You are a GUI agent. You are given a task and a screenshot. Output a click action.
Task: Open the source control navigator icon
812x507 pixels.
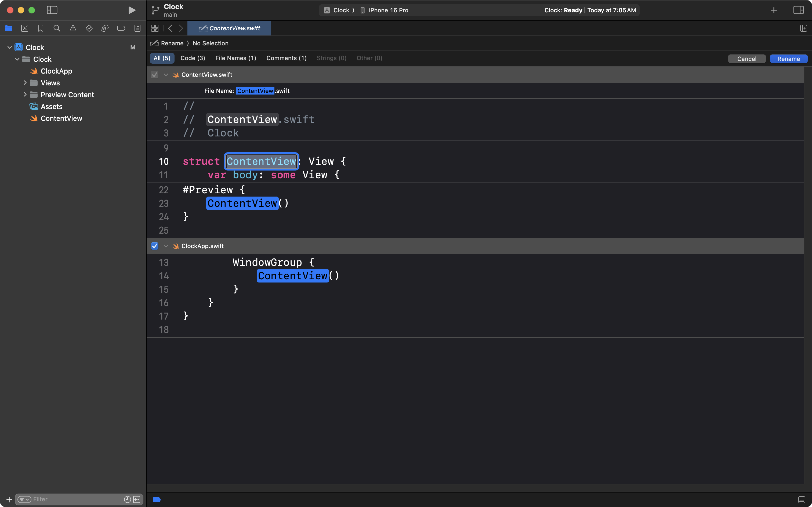[24, 28]
